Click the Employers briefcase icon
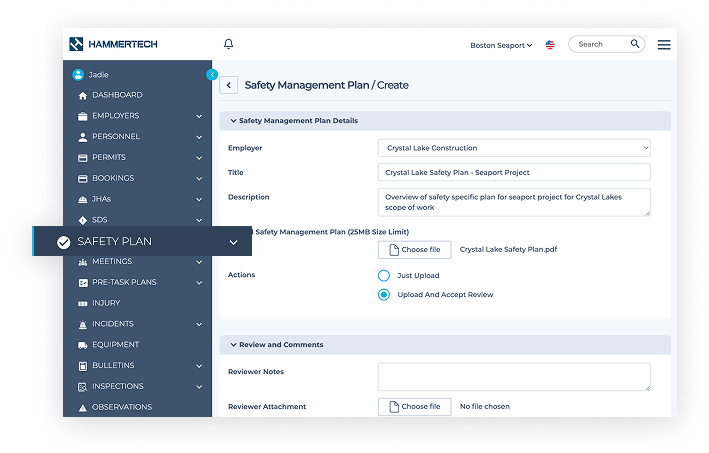The image size is (709, 453). [x=82, y=116]
